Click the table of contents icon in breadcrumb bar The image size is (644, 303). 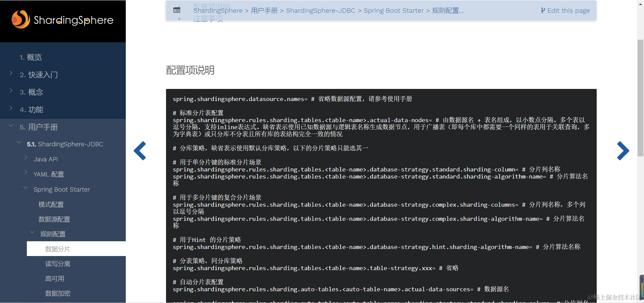[177, 10]
